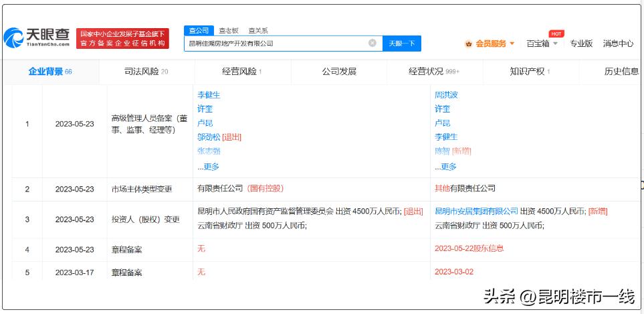Switch to the 司法风险 tab
644x314 pixels.
(x=146, y=72)
